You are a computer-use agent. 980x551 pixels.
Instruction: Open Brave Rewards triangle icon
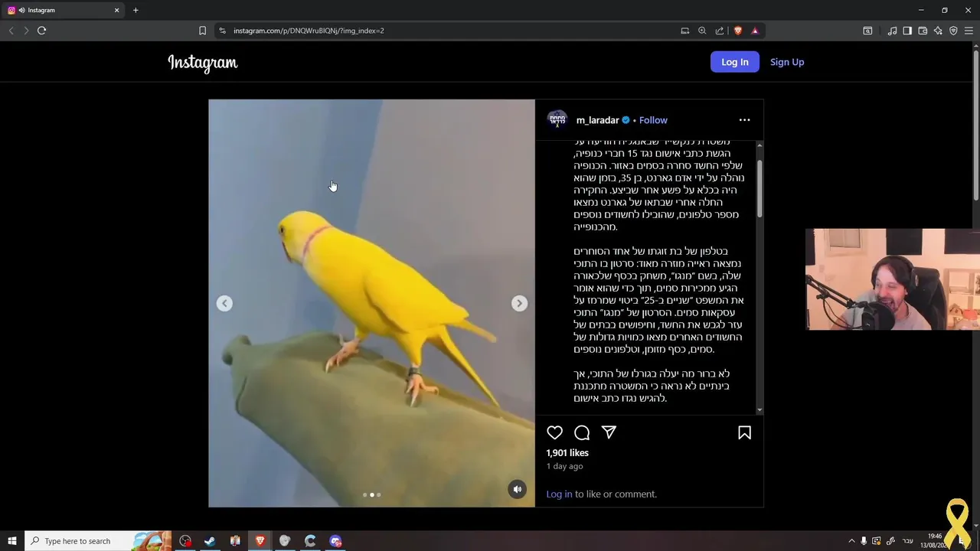coord(755,31)
